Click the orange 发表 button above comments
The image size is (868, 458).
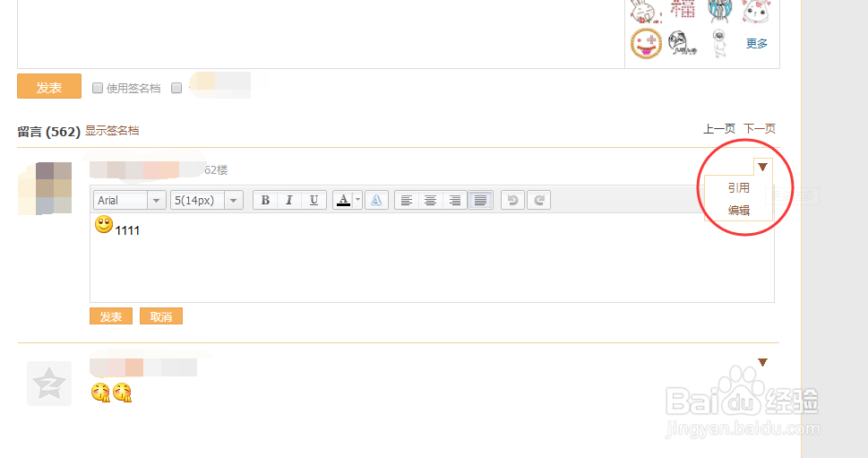pos(49,86)
